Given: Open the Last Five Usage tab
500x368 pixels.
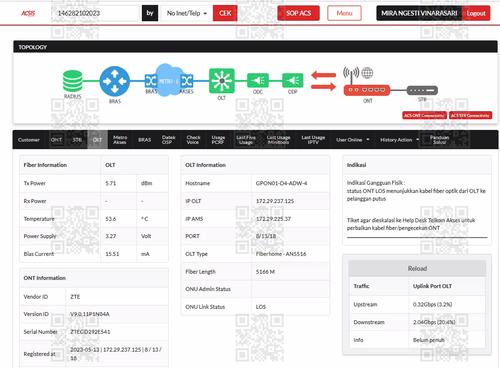Looking at the screenshot, I should 246,140.
